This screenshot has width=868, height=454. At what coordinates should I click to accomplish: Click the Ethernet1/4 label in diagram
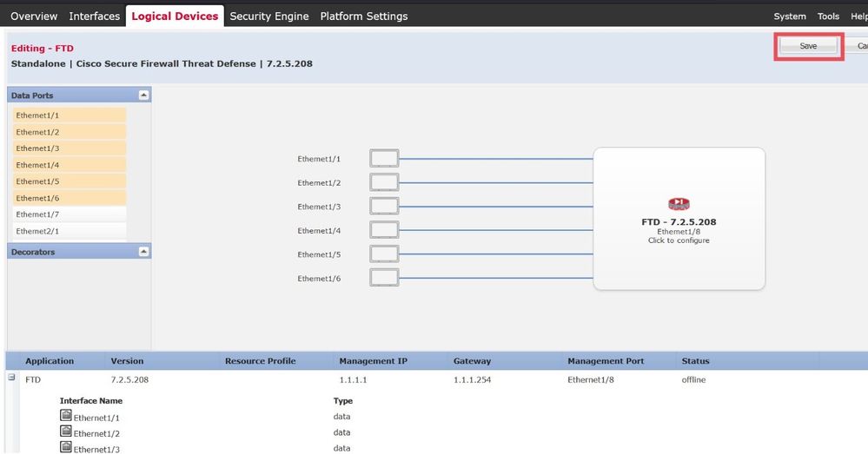tap(319, 231)
